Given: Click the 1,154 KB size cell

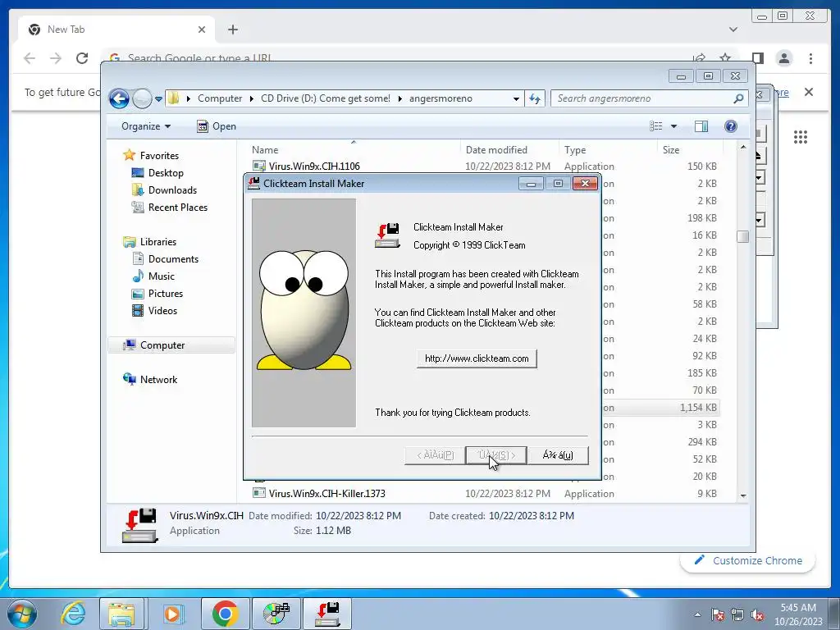Looking at the screenshot, I should coord(698,409).
